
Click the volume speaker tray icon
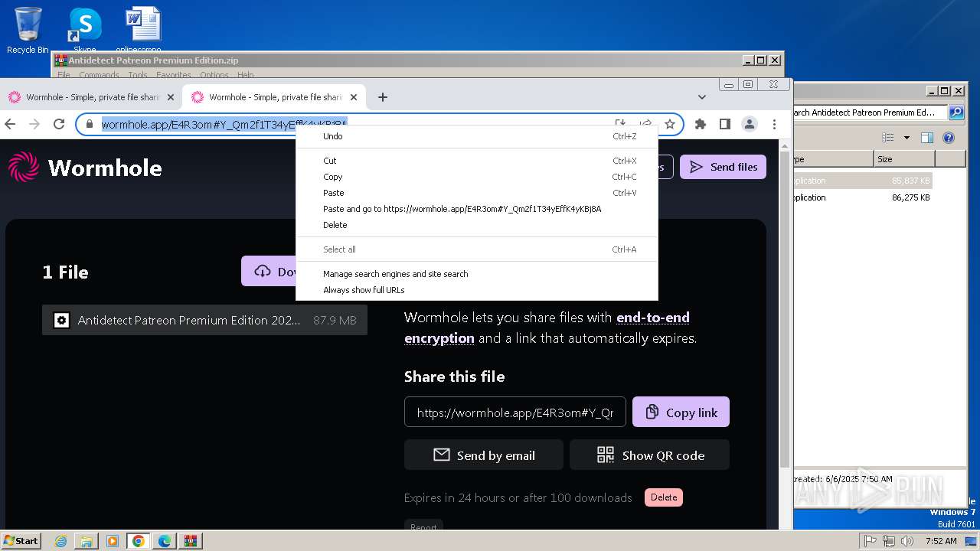pos(907,541)
